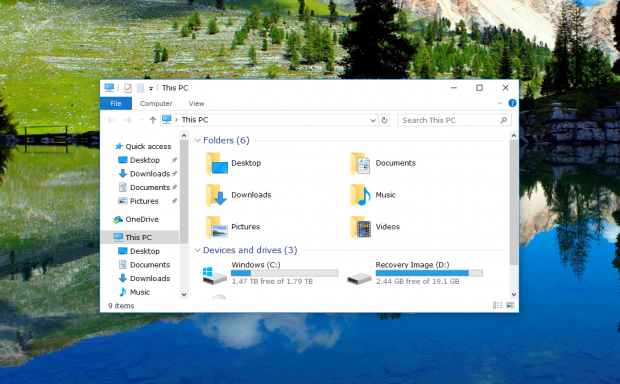Screen dimensions: 620x384
Task: Minimize the This PC window
Action: 454,88
